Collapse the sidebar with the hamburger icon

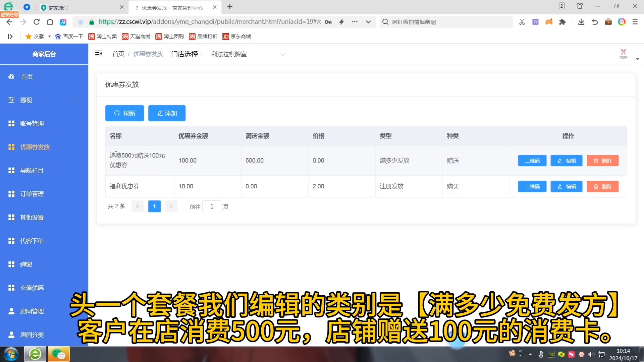tap(99, 54)
